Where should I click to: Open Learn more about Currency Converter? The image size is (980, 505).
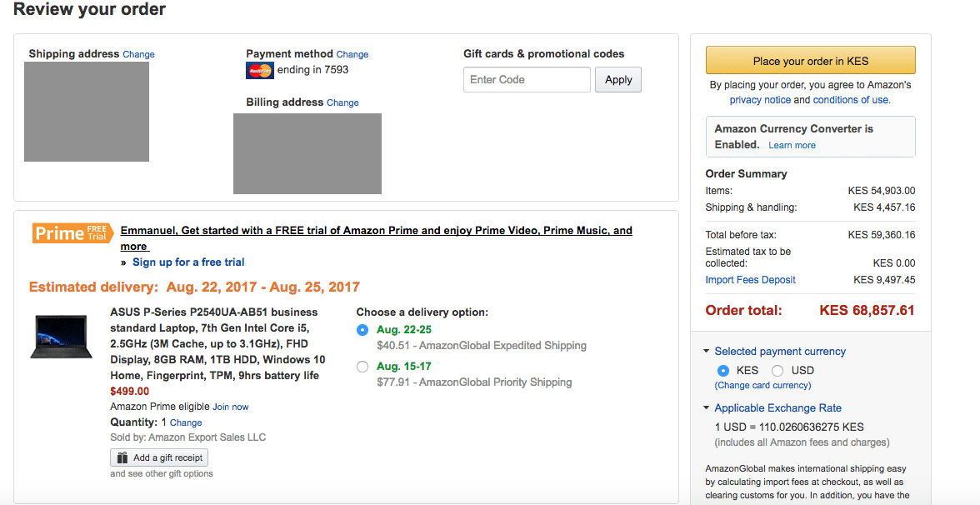tap(792, 145)
